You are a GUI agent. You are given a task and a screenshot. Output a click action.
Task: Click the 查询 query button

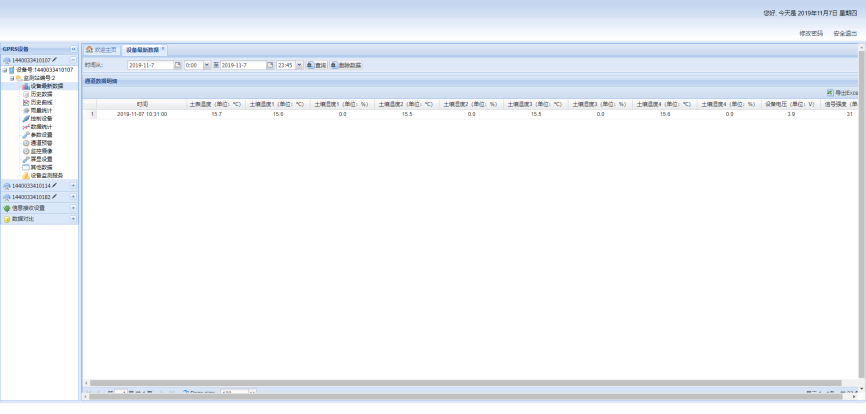[316, 65]
